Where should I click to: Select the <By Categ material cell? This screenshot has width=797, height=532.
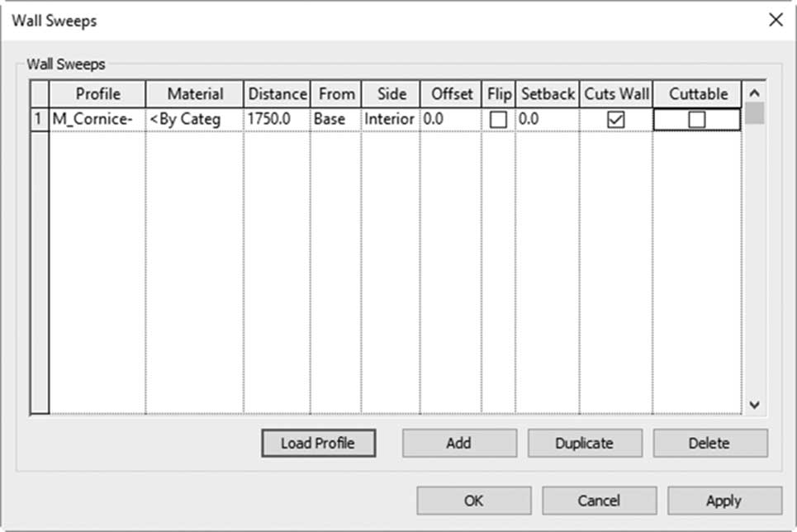(x=195, y=120)
